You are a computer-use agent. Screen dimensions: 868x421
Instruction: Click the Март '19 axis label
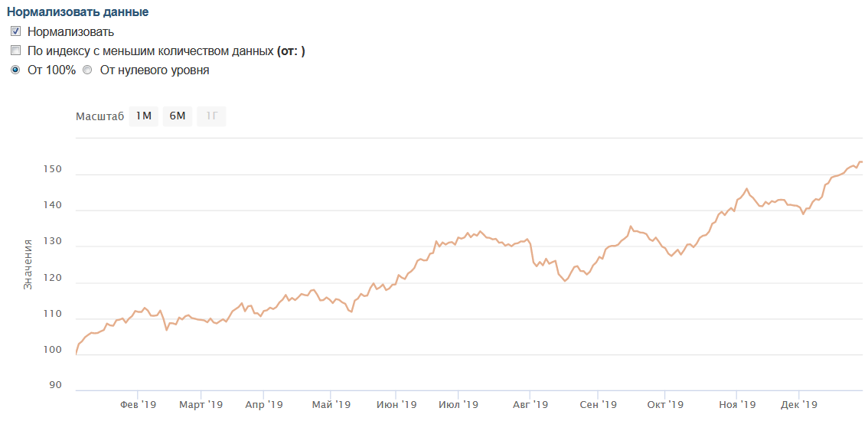pos(202,405)
